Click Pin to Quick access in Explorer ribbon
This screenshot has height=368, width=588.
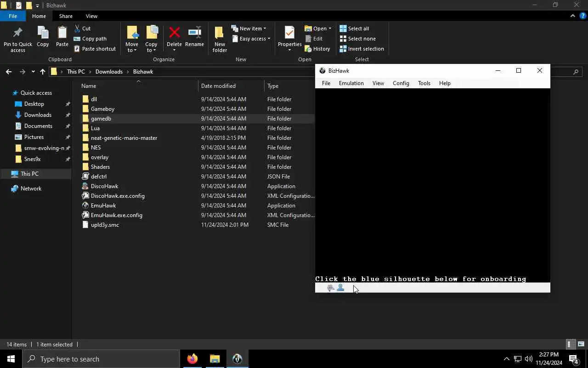[x=18, y=39]
